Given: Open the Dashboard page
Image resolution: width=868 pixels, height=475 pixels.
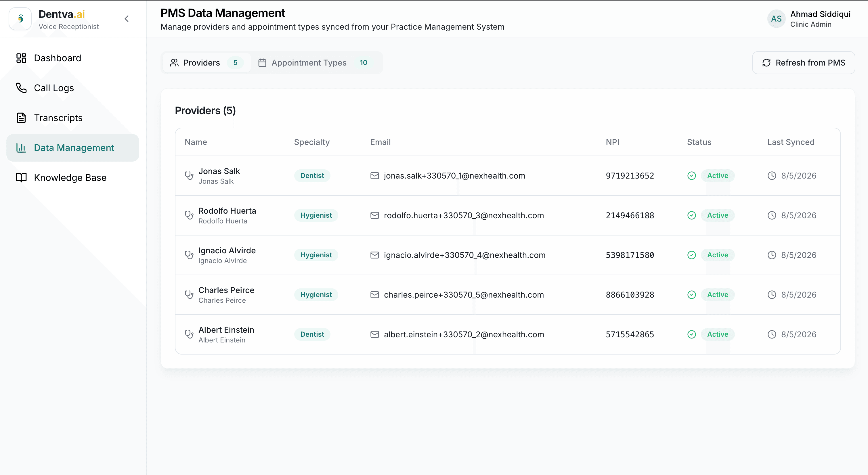Looking at the screenshot, I should (73, 58).
